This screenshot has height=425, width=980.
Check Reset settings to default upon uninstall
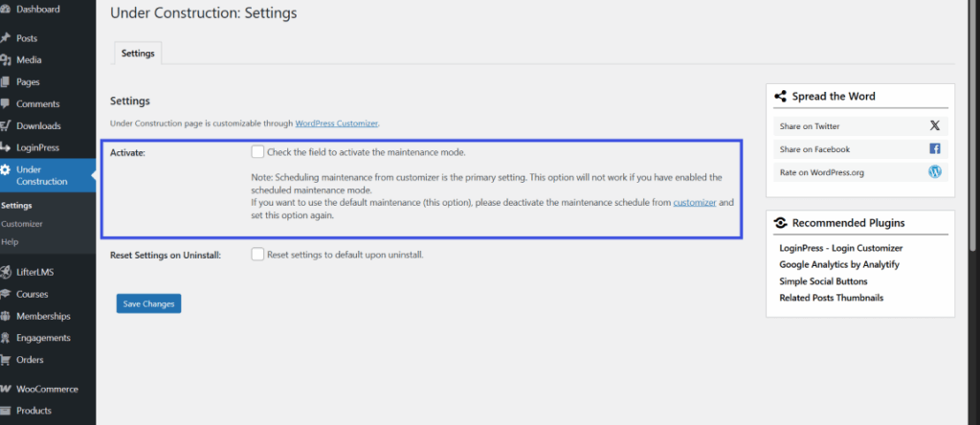tap(257, 255)
